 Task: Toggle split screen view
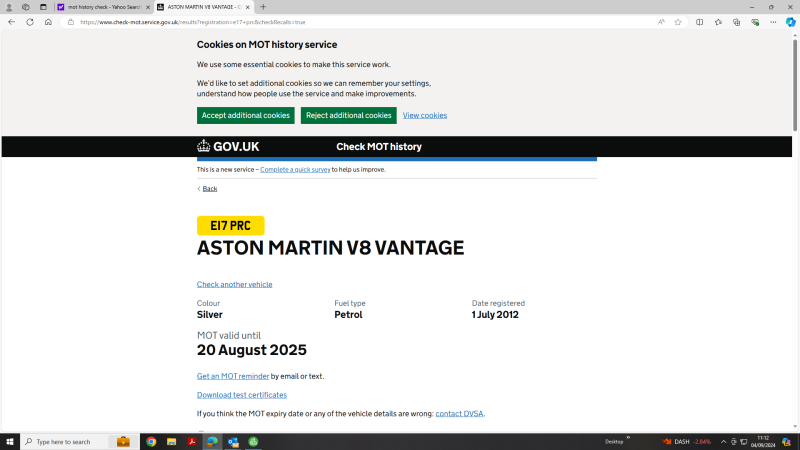point(699,22)
